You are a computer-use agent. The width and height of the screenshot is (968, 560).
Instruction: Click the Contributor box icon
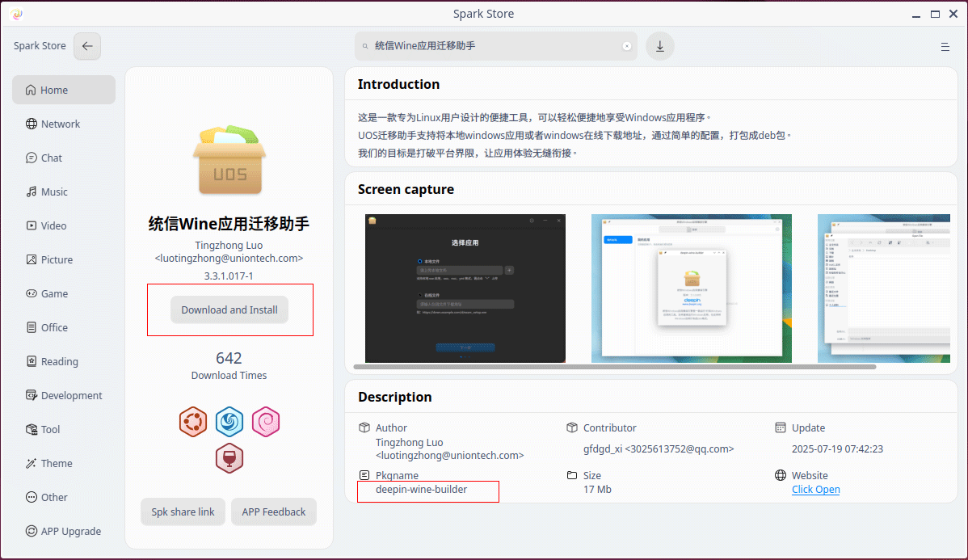point(571,427)
